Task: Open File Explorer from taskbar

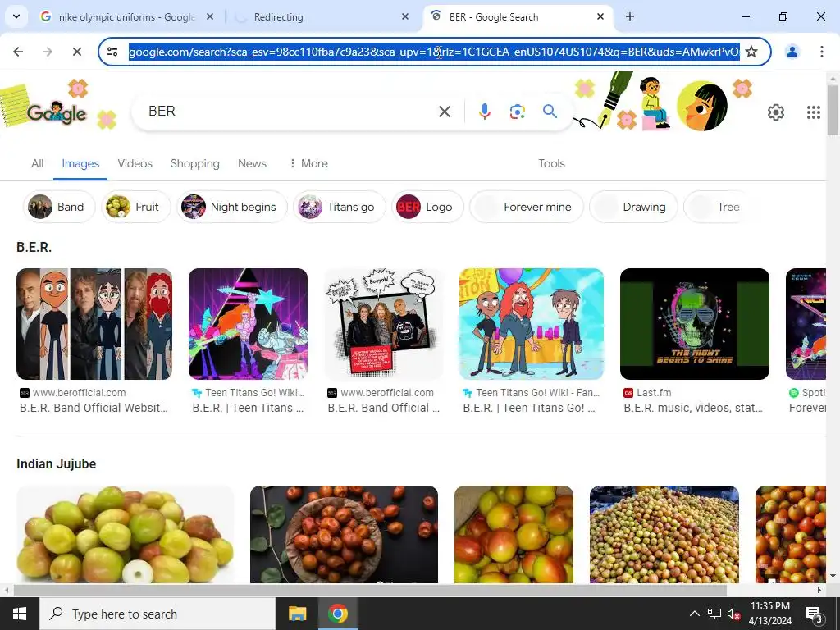Action: [297, 614]
